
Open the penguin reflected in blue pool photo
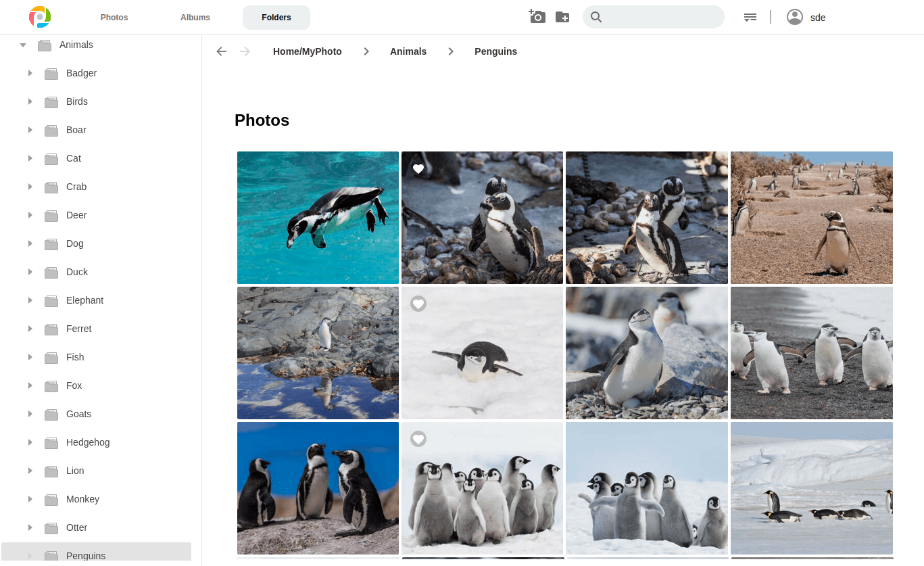[318, 353]
